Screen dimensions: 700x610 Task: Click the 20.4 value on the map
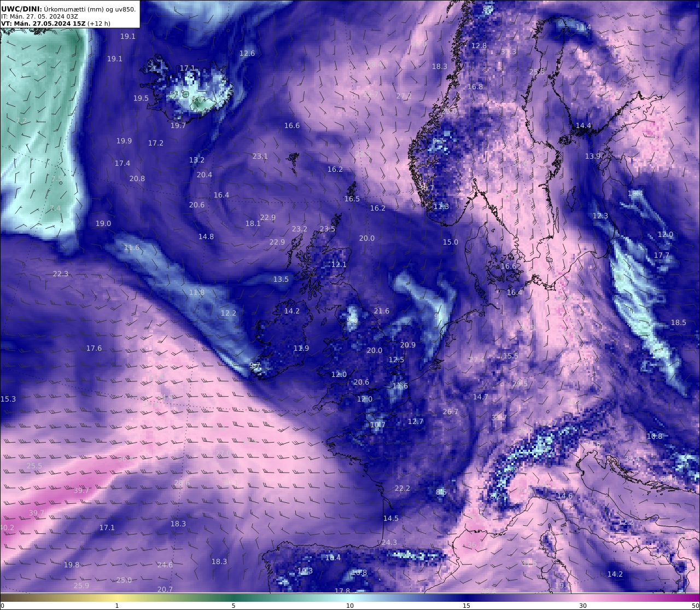205,175
